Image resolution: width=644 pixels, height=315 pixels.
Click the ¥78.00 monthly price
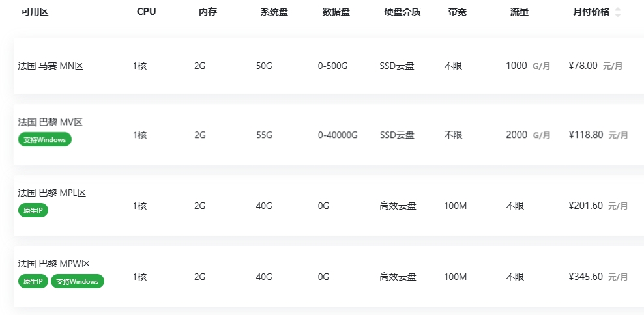(583, 66)
